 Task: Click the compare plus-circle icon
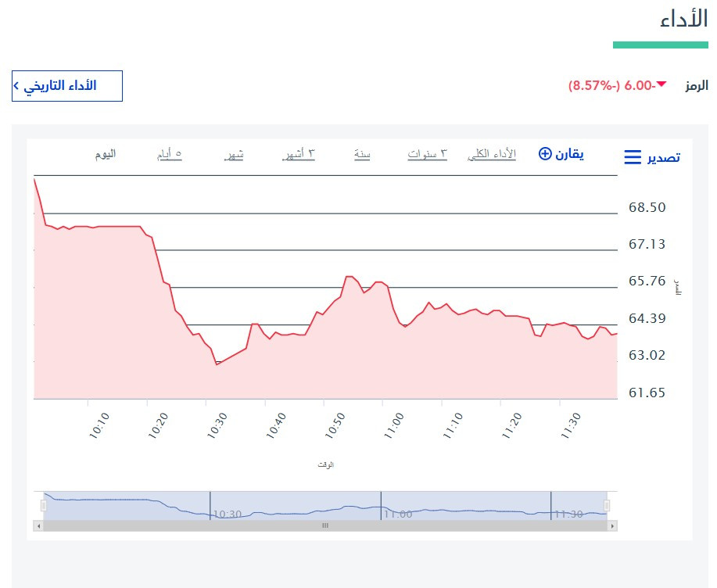(x=545, y=153)
